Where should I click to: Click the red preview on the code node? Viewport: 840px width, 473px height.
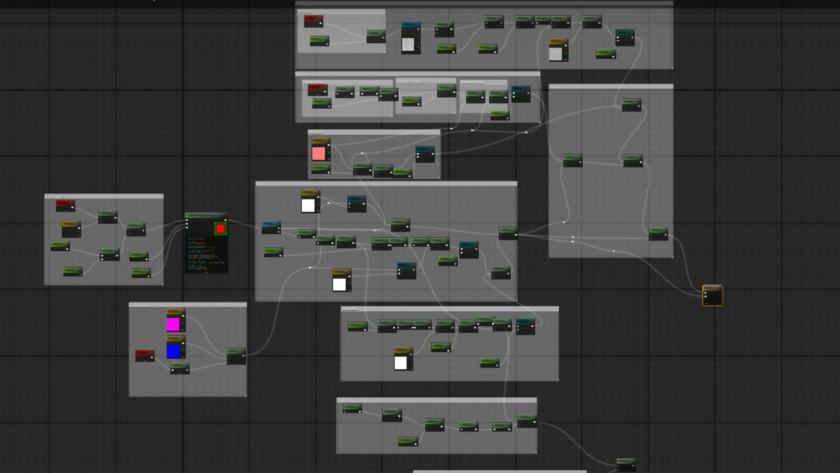pyautogui.click(x=220, y=229)
